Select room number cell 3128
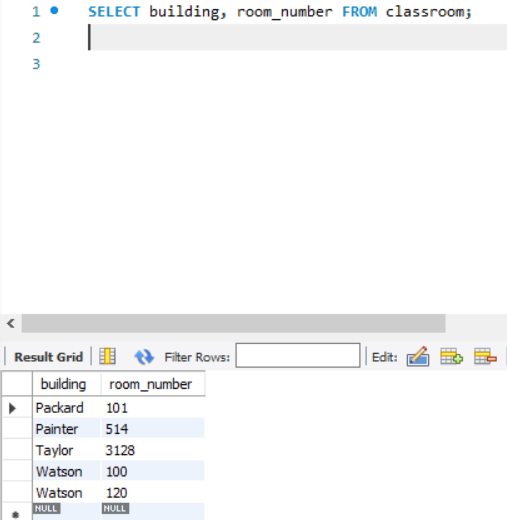507x520 pixels. tap(153, 450)
